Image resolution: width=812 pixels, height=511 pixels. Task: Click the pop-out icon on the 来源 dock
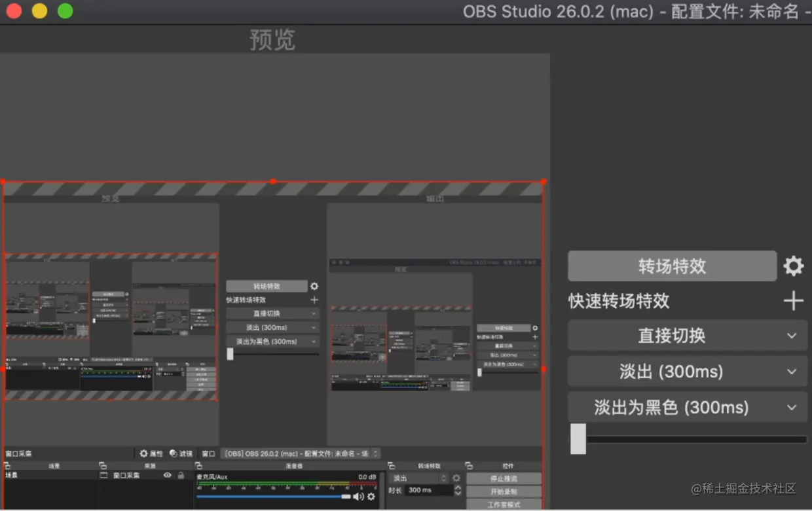103,465
